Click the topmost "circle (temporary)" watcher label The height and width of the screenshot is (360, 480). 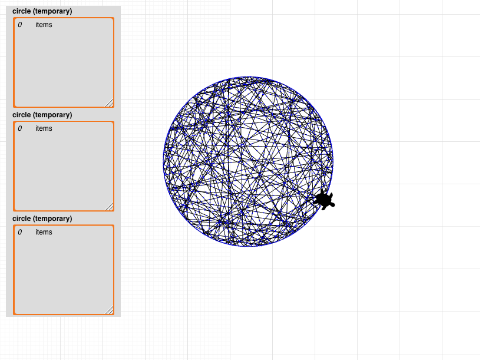click(x=42, y=11)
